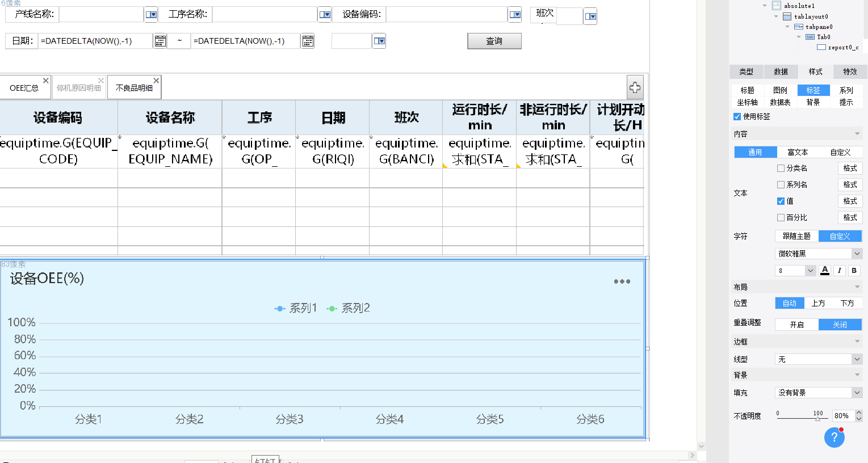Close the 不良品明细 tab

(x=156, y=81)
